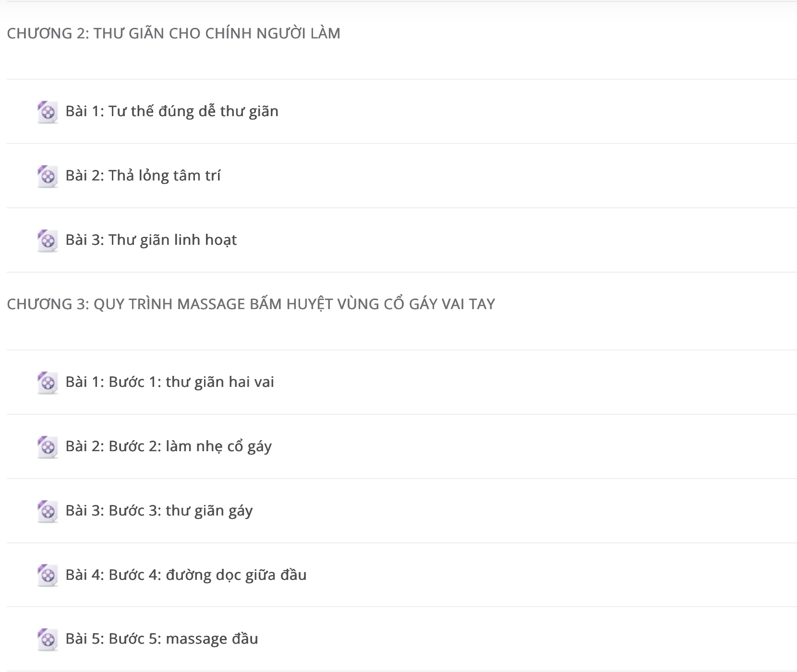Click video icon beside 'Bước 5: massage đầu'
797x672 pixels.
coord(48,639)
